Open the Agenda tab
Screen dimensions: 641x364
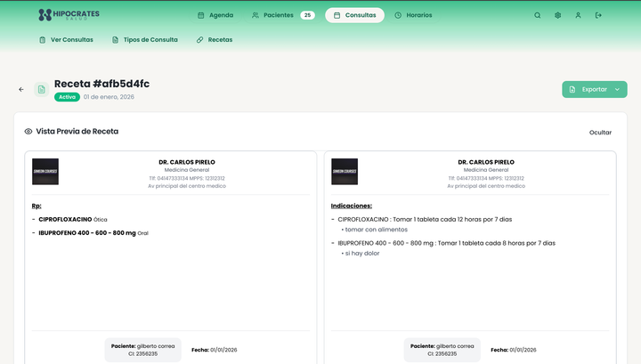point(215,15)
